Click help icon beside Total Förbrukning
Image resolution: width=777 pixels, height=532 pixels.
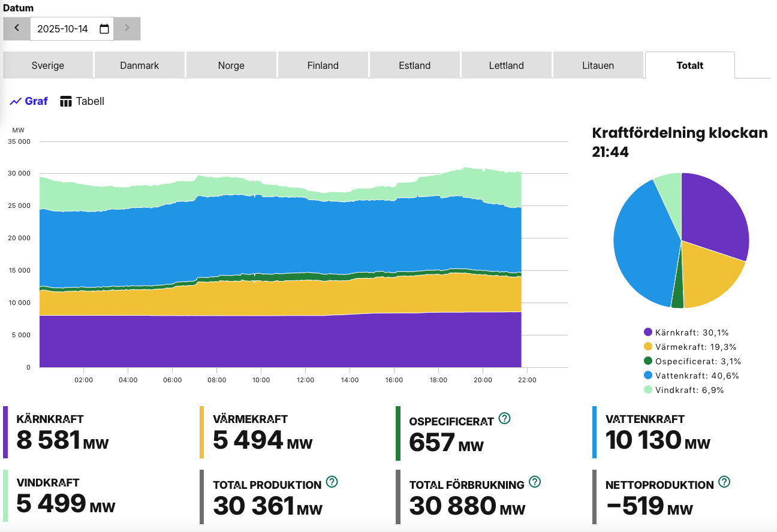(535, 482)
